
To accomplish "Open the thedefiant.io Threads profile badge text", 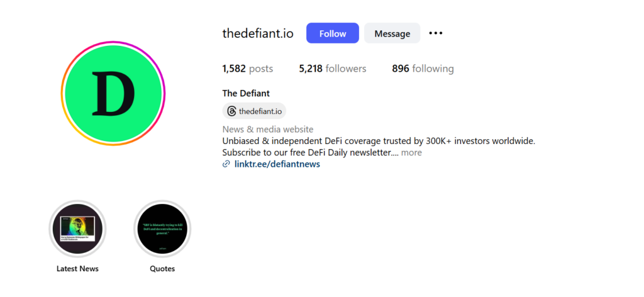I will point(260,111).
